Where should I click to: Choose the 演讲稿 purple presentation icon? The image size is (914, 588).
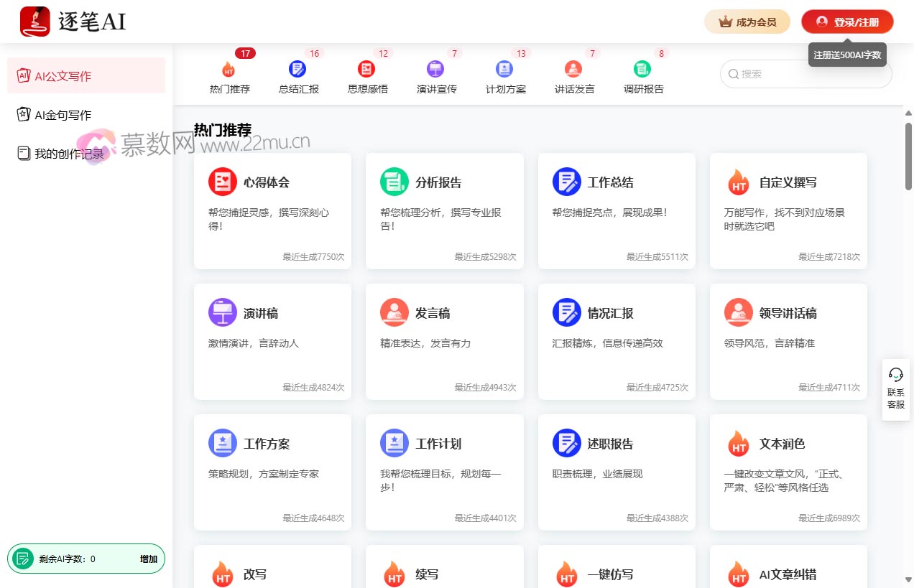(222, 312)
